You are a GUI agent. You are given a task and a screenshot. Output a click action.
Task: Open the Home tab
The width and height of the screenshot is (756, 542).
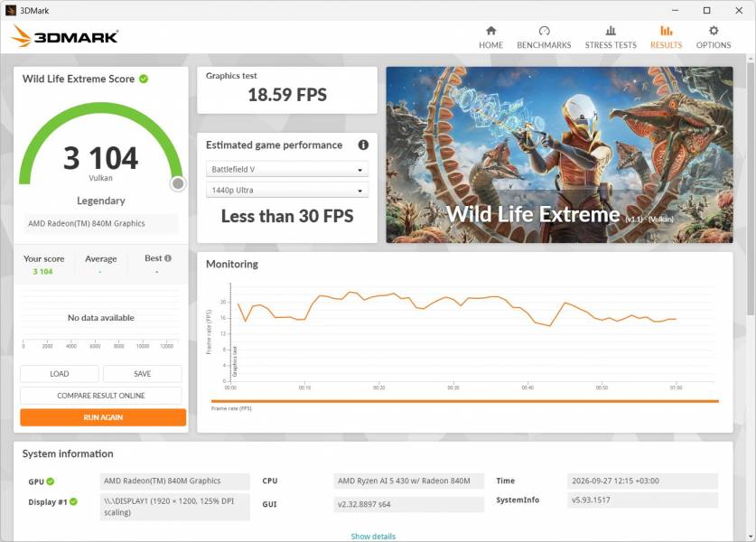pos(490,38)
